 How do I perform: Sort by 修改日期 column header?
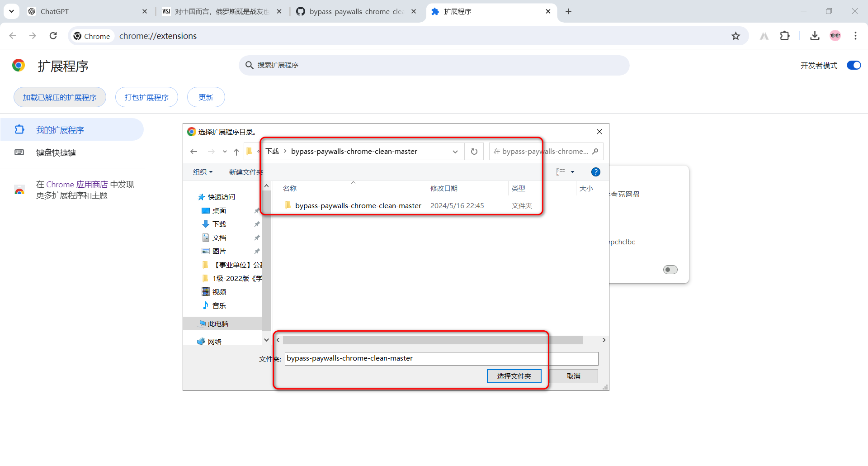click(467, 188)
